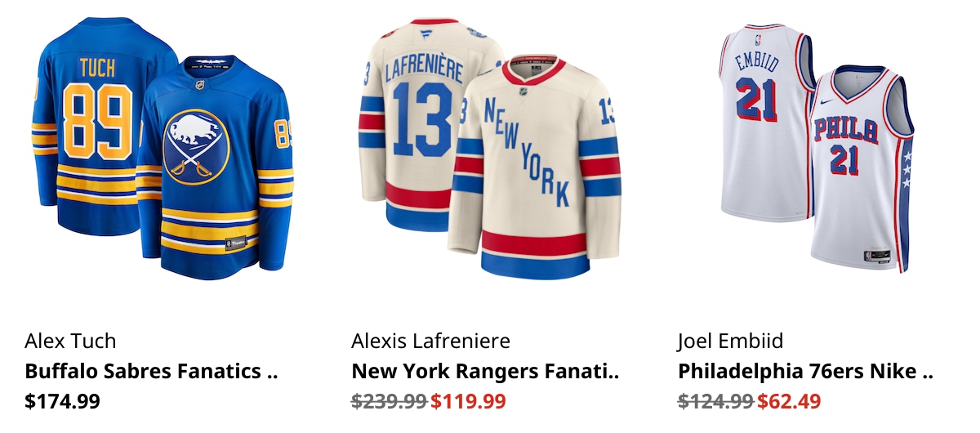Open the Alex Tuch player link
The height and width of the screenshot is (433, 980).
(71, 341)
